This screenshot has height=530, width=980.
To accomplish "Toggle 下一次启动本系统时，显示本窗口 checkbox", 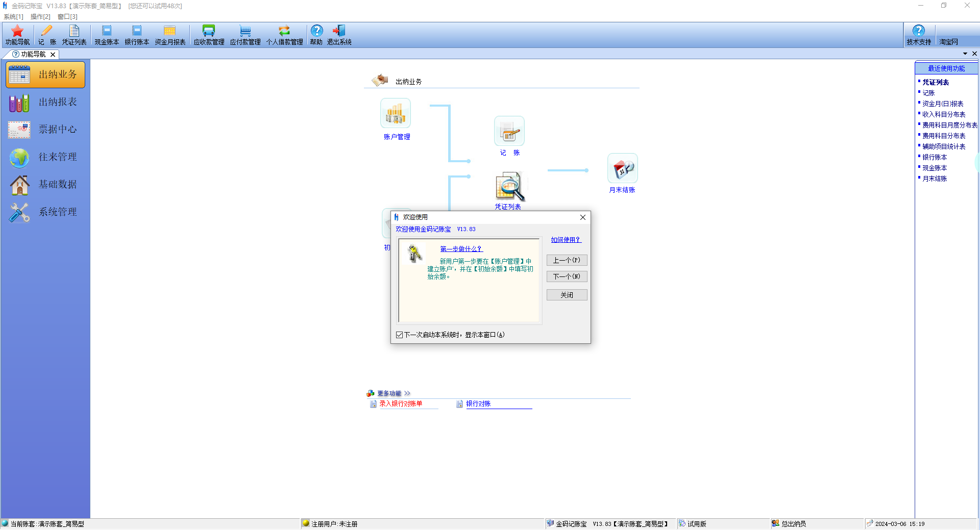I will (x=399, y=335).
